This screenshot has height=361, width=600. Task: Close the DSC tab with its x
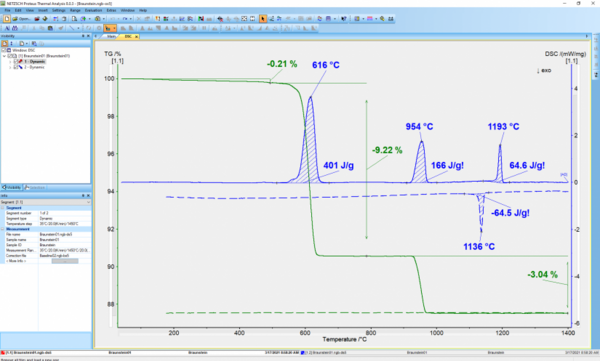pyautogui.click(x=137, y=37)
